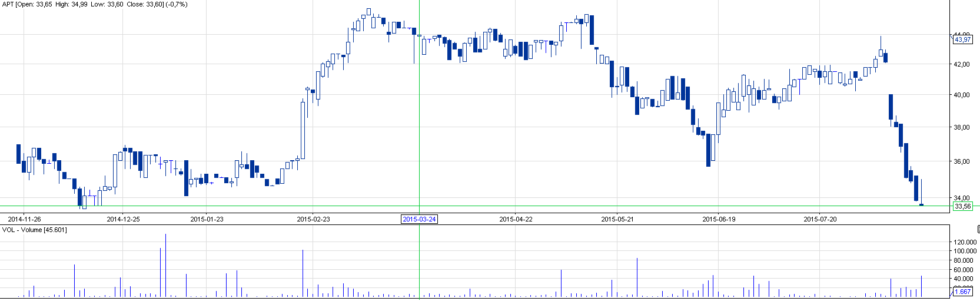Image resolution: width=980 pixels, height=301 pixels.
Task: Click the green 33,56 last price tag
Action: click(963, 206)
